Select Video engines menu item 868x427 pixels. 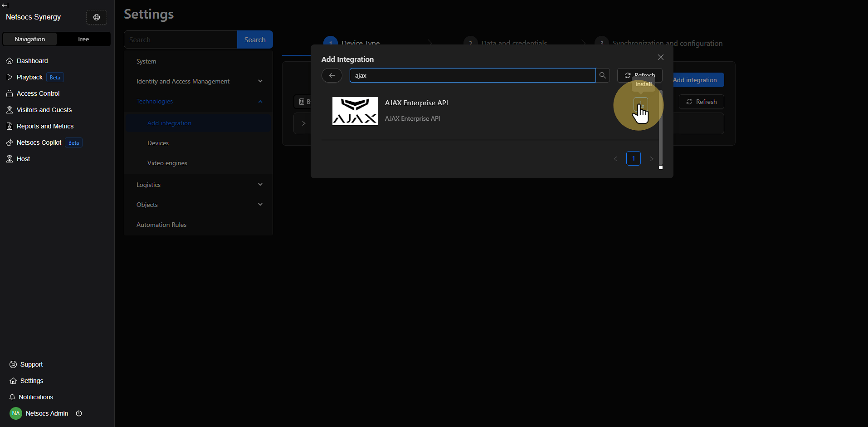167,163
